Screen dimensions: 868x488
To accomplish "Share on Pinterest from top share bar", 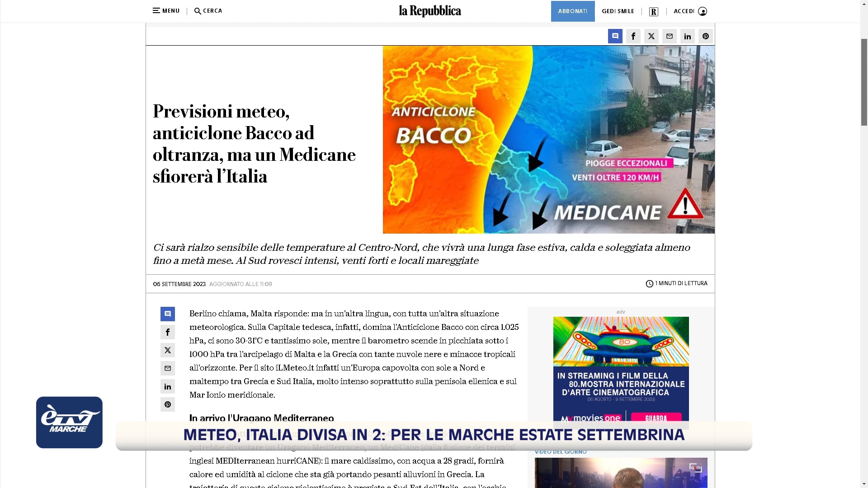I will point(706,36).
